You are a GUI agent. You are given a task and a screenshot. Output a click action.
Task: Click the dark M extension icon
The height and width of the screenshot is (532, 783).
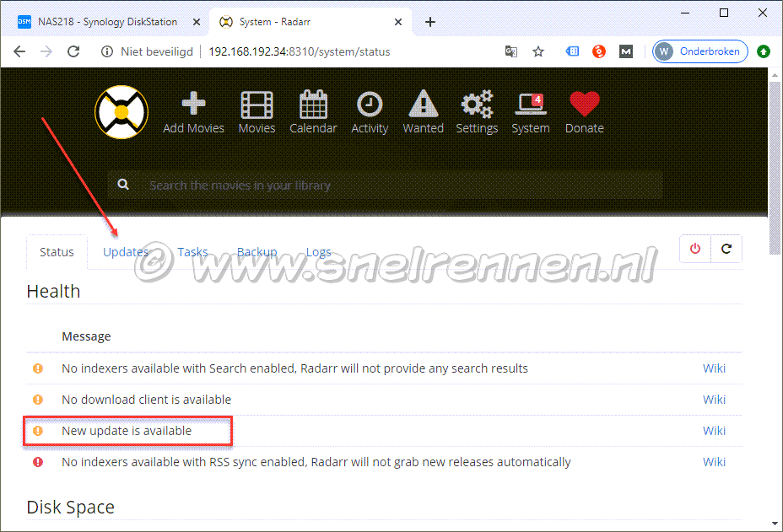point(626,51)
